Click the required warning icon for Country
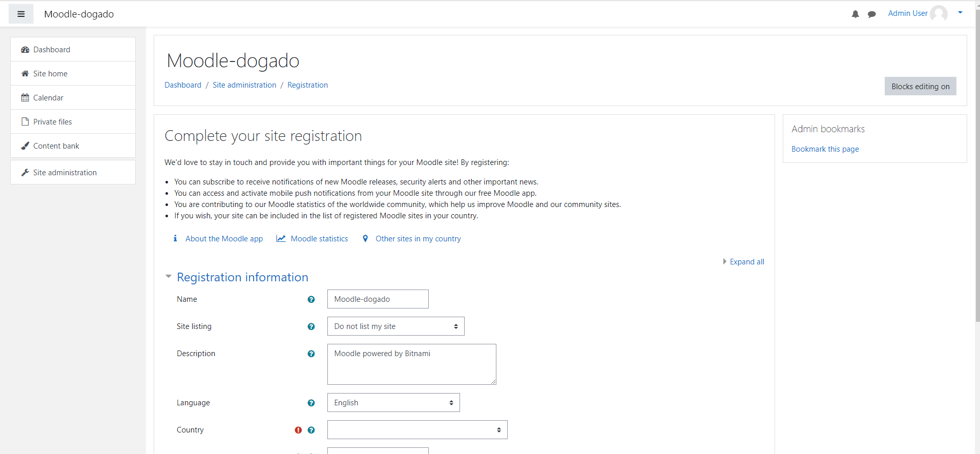The width and height of the screenshot is (980, 454). pyautogui.click(x=298, y=430)
